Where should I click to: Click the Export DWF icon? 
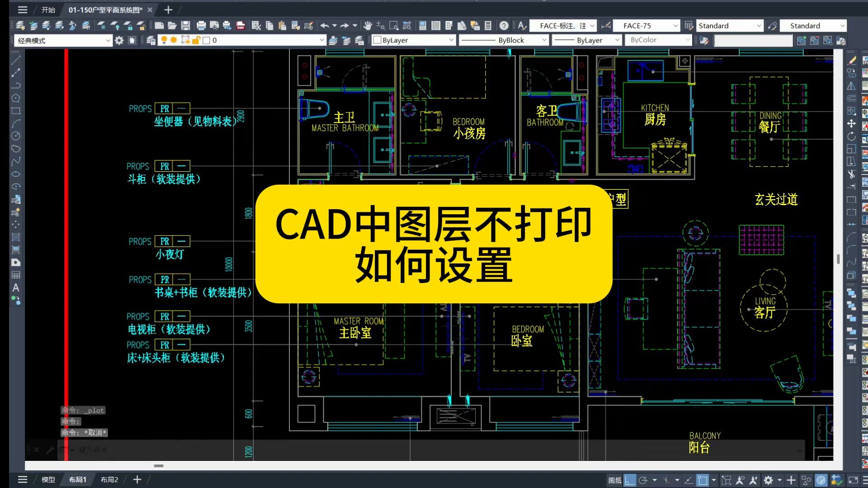[x=240, y=26]
